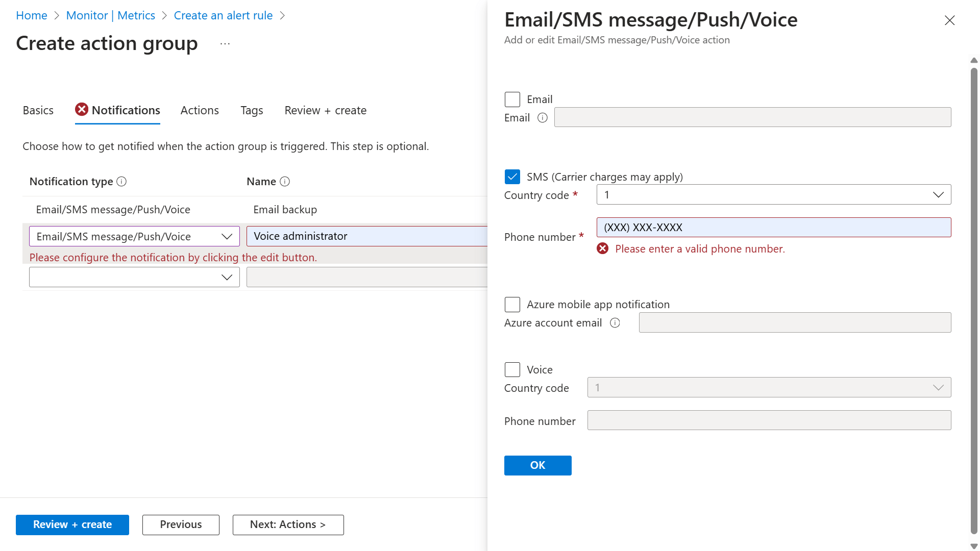Enable the Voice checkbox
The height and width of the screenshot is (551, 980).
(512, 370)
